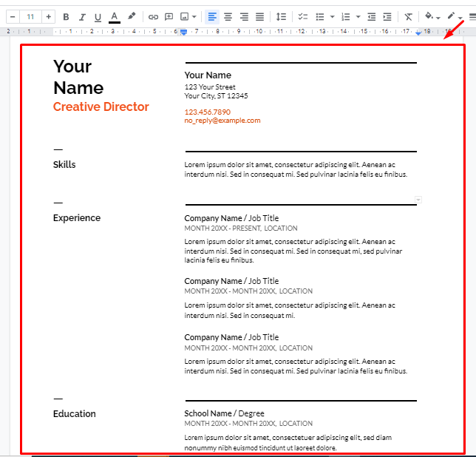Clear formatting
Image resolution: width=476 pixels, height=457 pixels.
[408, 17]
